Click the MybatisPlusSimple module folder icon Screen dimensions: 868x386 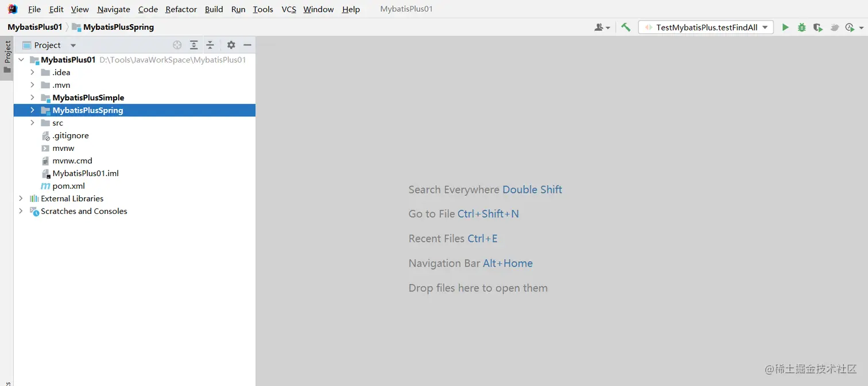coord(46,98)
